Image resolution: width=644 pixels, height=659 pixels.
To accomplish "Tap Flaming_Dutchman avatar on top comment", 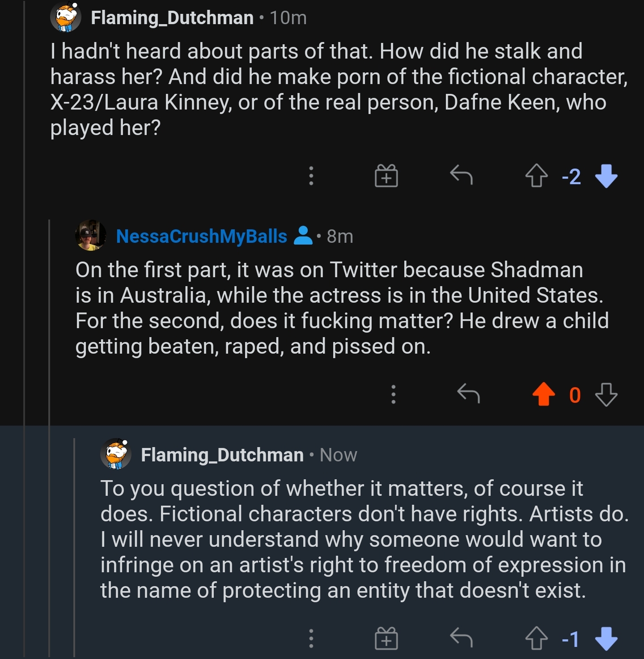I will click(66, 17).
